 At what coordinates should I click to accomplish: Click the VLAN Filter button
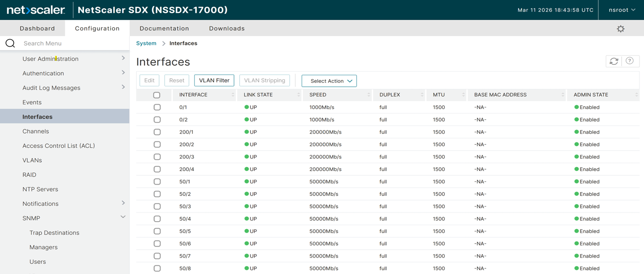(214, 80)
